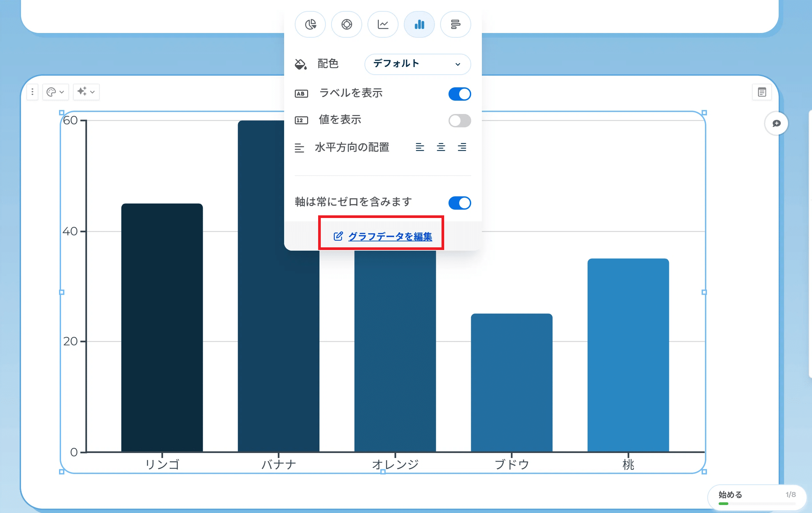
Task: Center chart horizontal alignment
Action: pos(441,147)
